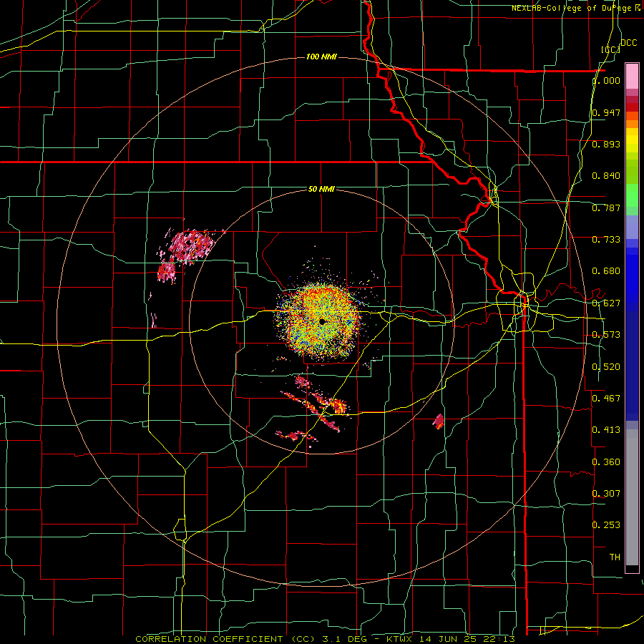Click the 0.360 legend value
This screenshot has width=644, height=644.
tap(606, 462)
